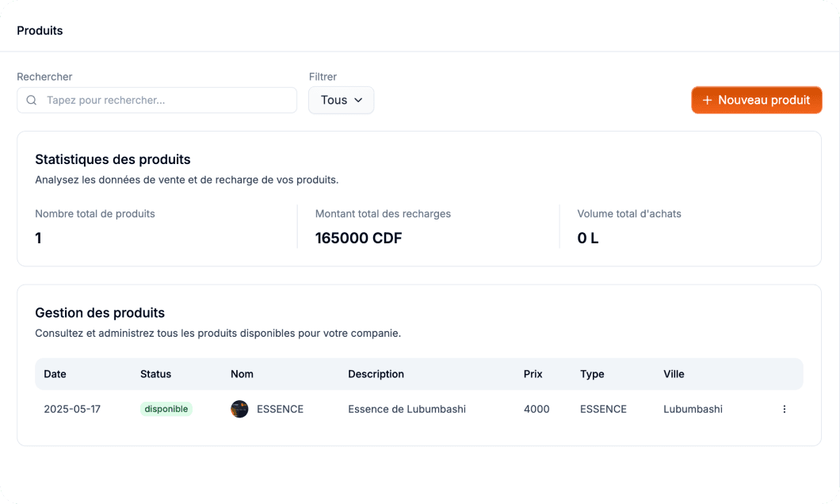Click the Nom column header
Image resolution: width=840 pixels, height=504 pixels.
tap(242, 374)
